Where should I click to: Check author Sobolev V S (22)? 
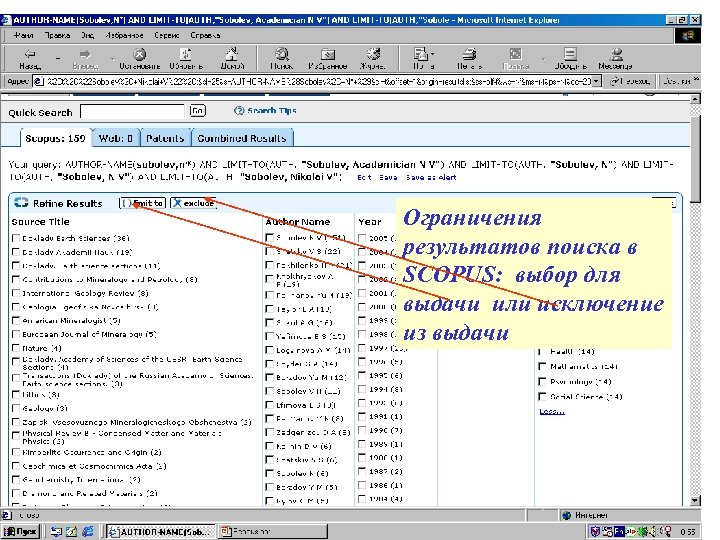click(x=270, y=251)
